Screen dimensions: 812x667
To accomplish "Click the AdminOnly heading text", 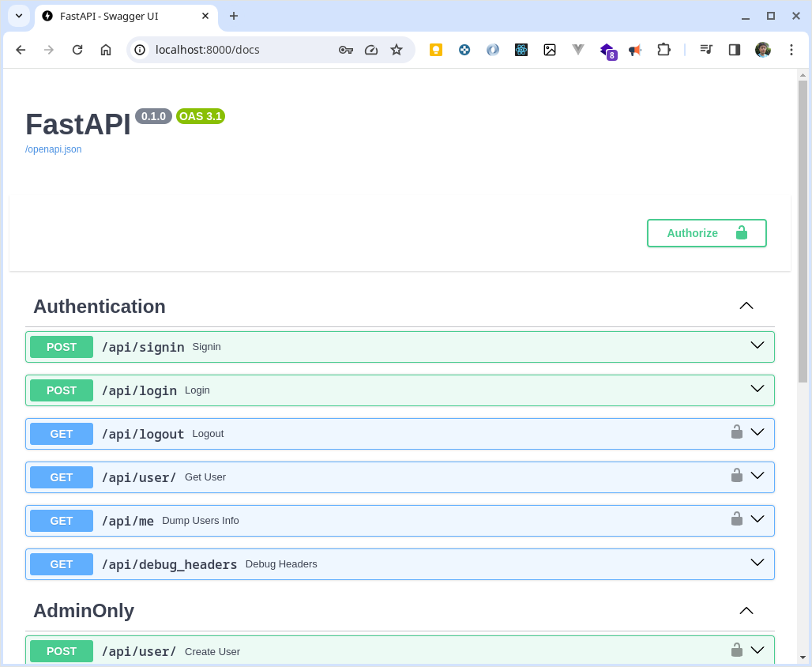I will [84, 611].
